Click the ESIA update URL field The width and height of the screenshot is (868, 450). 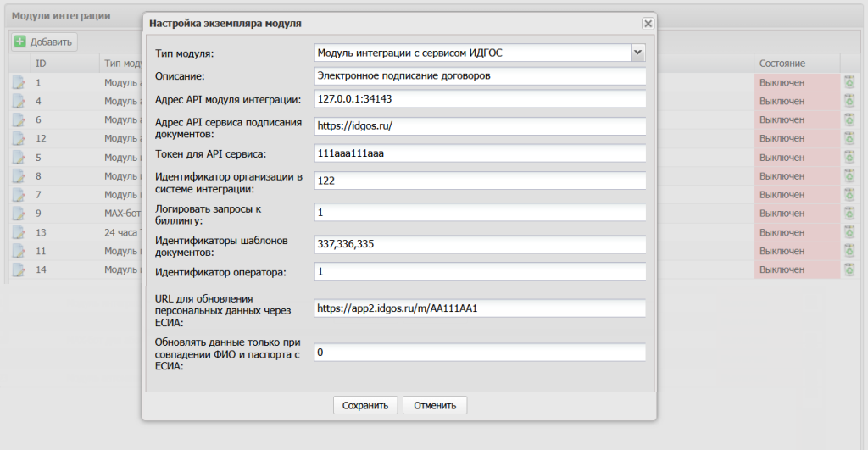pyautogui.click(x=480, y=308)
